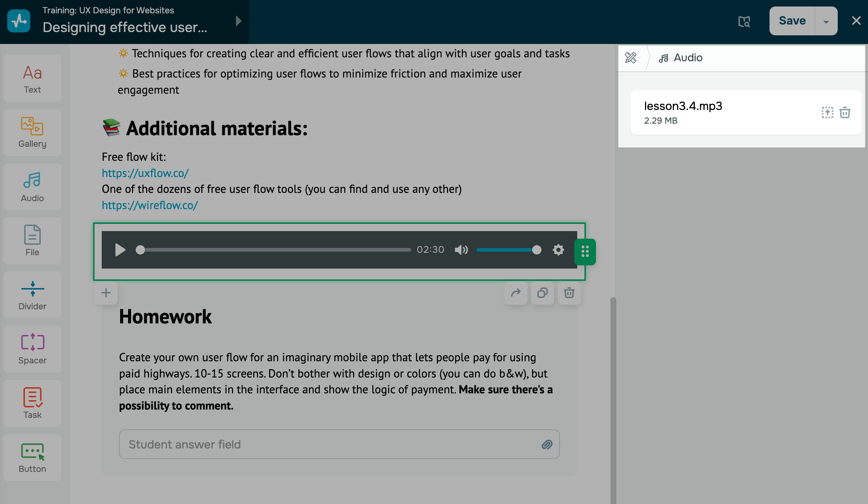Add an Audio block from sidebar
Image resolution: width=868 pixels, height=504 pixels.
(32, 187)
